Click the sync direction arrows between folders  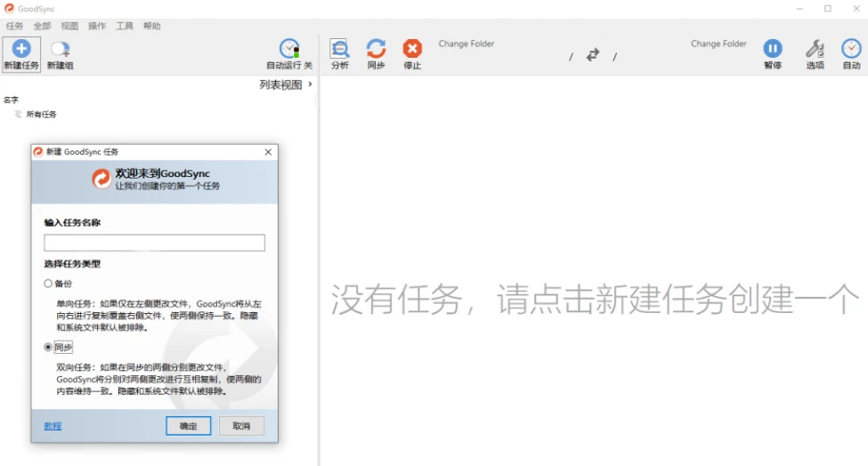click(593, 55)
